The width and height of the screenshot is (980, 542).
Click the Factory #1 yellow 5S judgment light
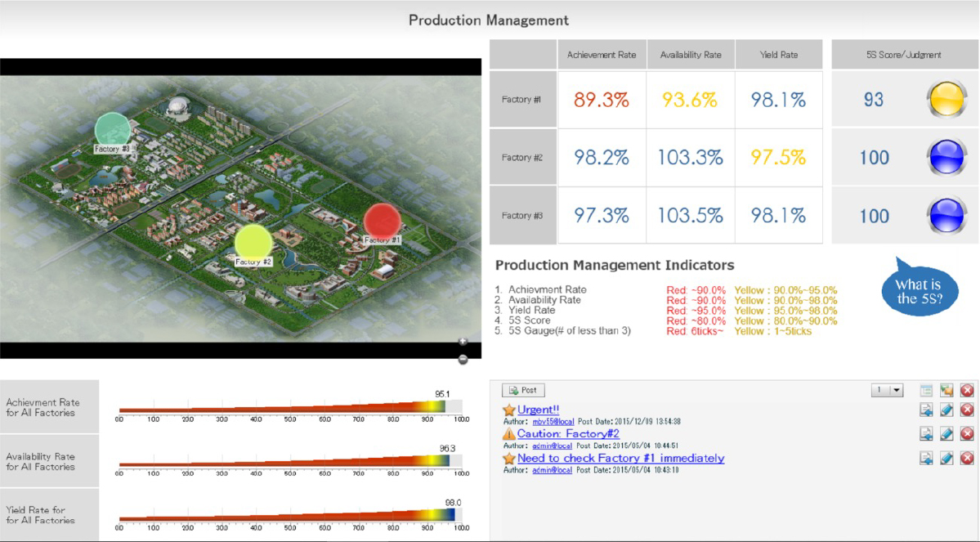[947, 100]
